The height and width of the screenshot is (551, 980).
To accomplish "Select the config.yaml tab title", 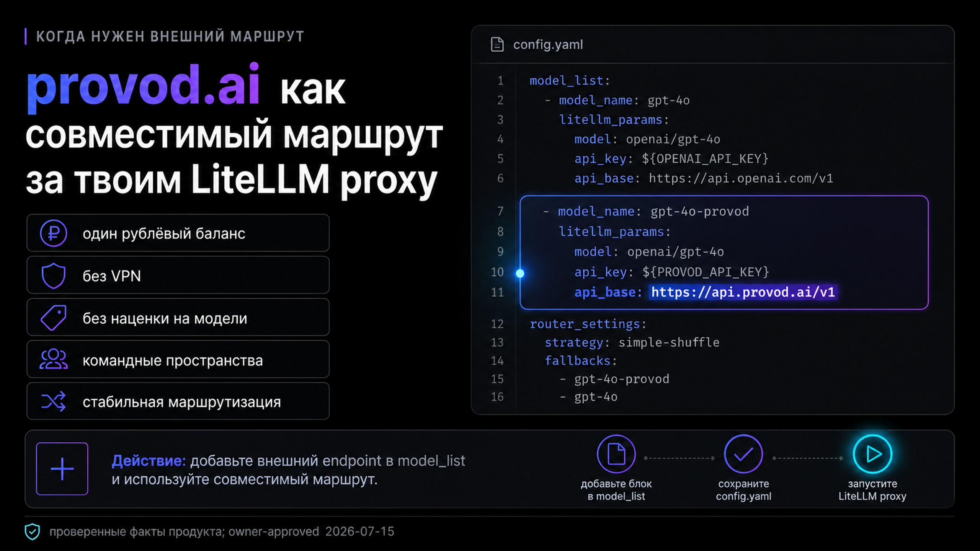I will 548,45.
